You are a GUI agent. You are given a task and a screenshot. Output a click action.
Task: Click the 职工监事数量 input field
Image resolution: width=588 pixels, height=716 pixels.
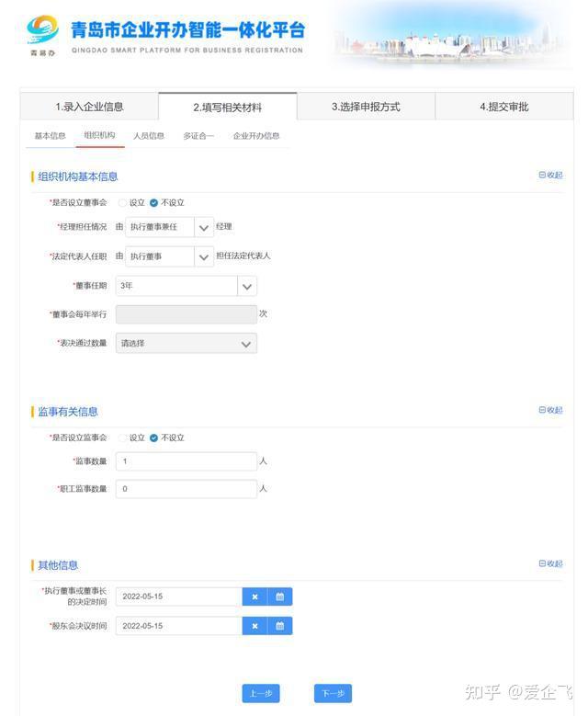[x=187, y=489]
